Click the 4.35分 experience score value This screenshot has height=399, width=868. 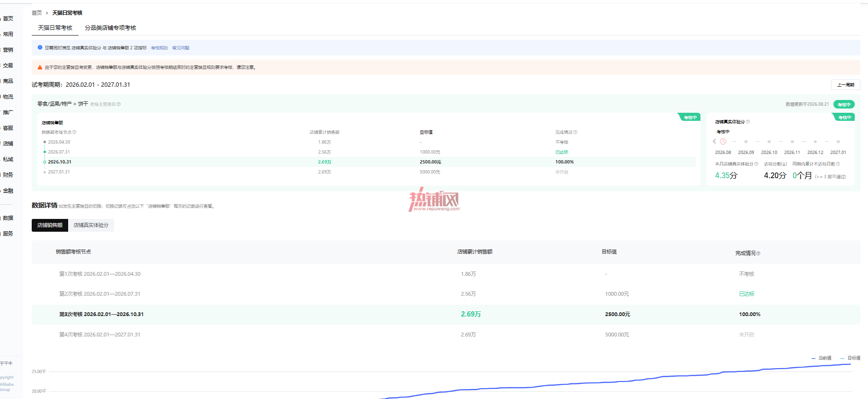pyautogui.click(x=726, y=175)
